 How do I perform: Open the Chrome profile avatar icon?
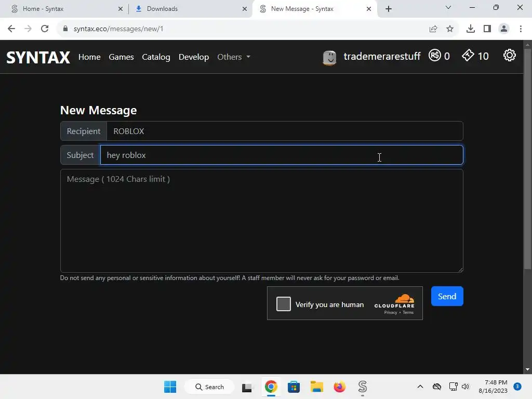tap(504, 29)
